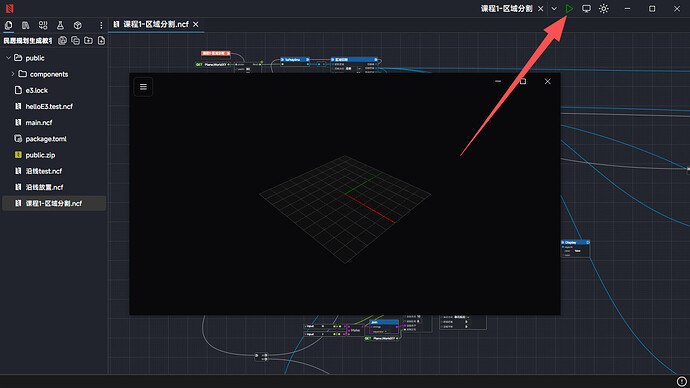The height and width of the screenshot is (388, 690).
Task: Select the Display node at the right
Action: [x=576, y=249]
